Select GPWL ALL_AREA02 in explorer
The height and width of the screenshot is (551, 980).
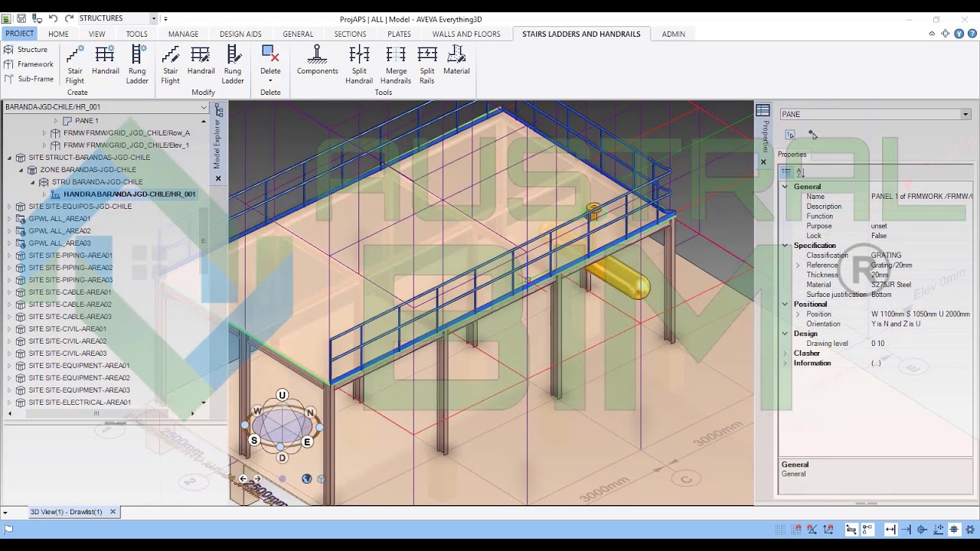point(60,231)
